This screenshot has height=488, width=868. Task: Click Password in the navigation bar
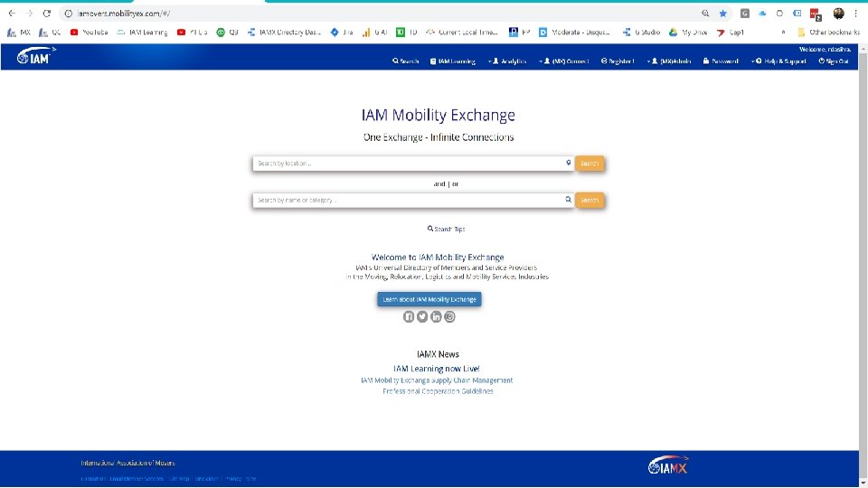click(x=721, y=61)
